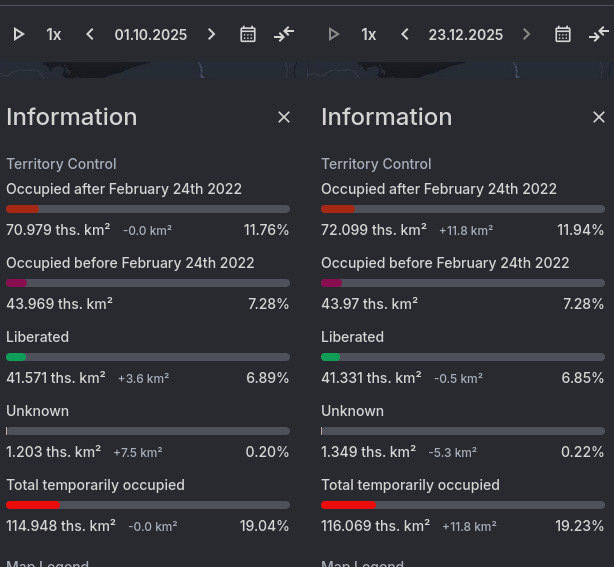Go to previous date before 01.10.2025
This screenshot has width=614, height=567.
(x=90, y=34)
